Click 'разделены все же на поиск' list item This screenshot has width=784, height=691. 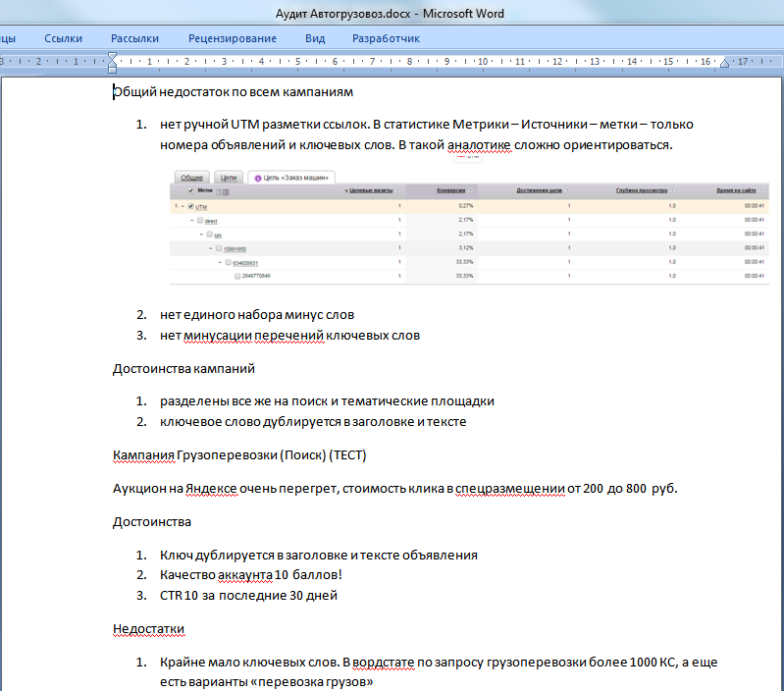click(x=327, y=401)
